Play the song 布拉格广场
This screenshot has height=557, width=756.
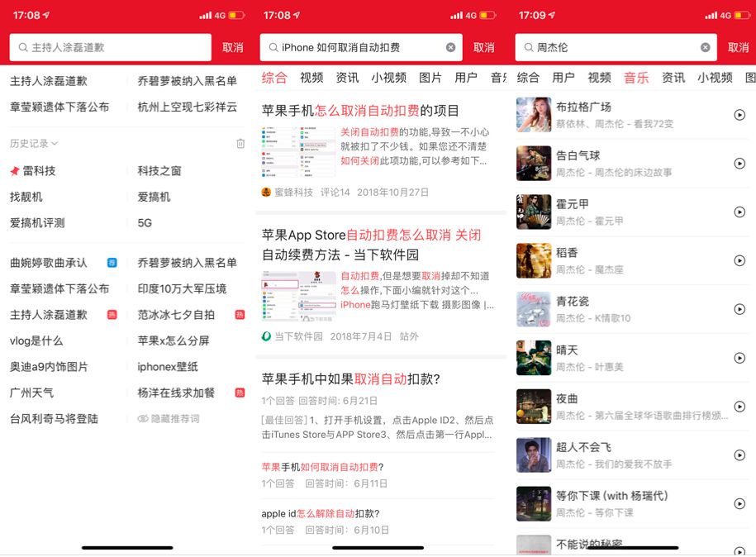click(739, 115)
